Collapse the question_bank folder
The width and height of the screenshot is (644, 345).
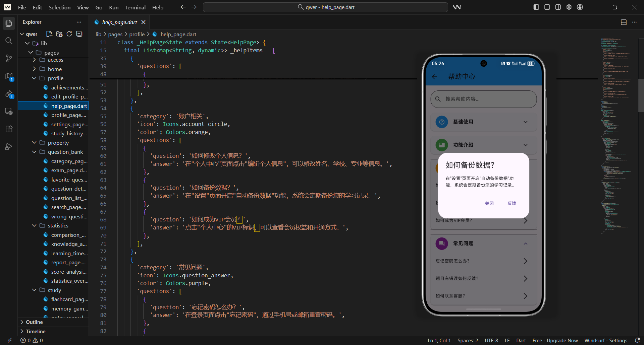[x=34, y=152]
